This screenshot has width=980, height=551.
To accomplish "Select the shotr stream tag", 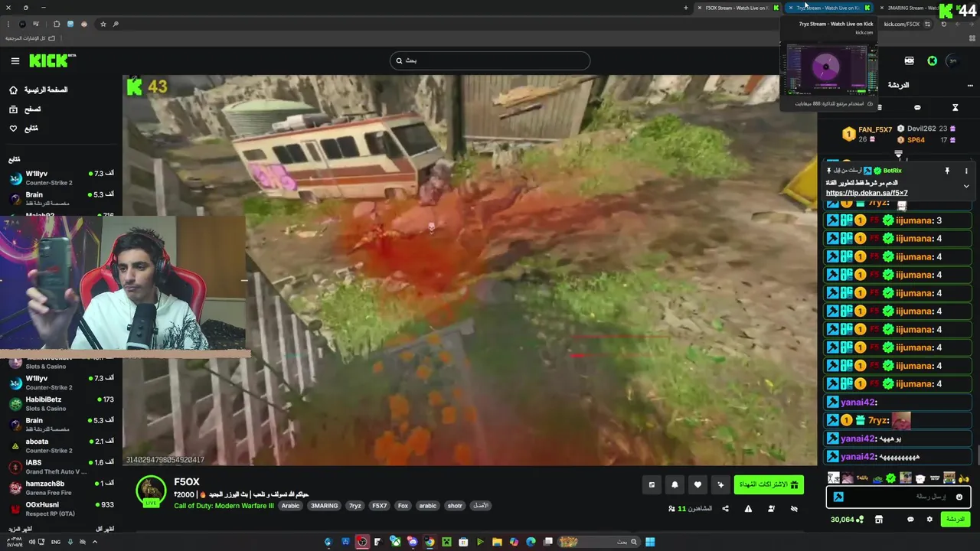I will coord(455,506).
